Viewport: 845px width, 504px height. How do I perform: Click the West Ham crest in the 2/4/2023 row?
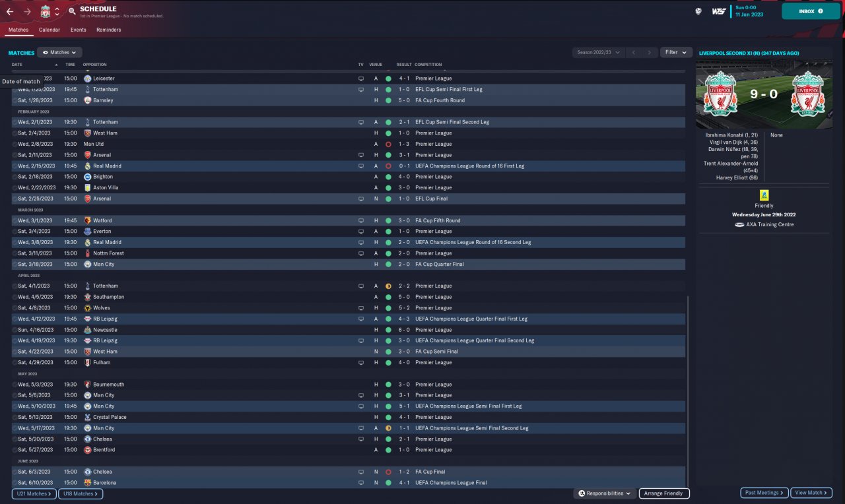pyautogui.click(x=87, y=133)
